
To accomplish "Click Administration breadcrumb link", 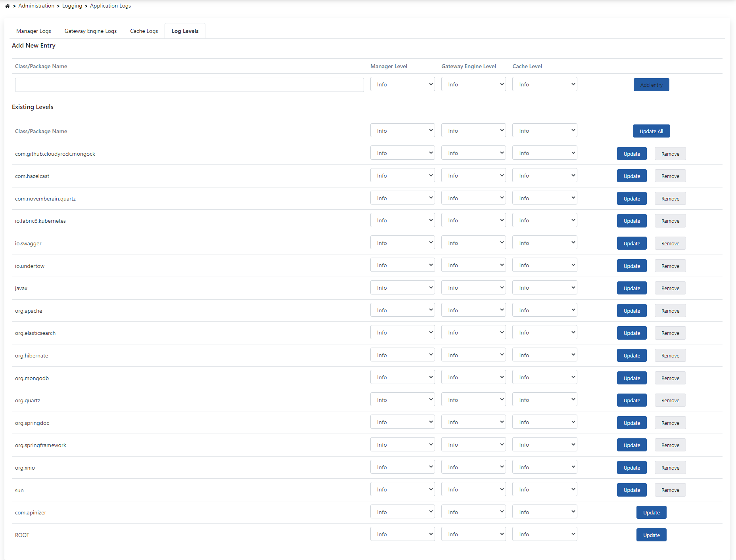I will click(x=36, y=6).
